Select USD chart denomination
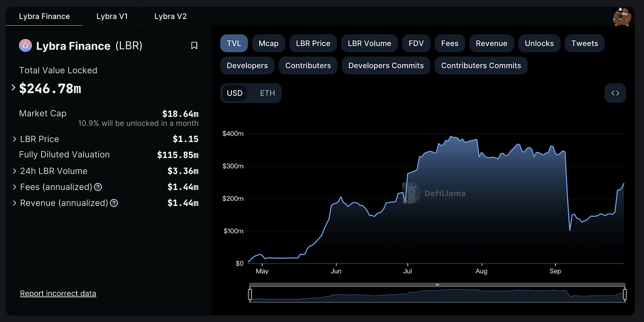The height and width of the screenshot is (322, 644). 235,93
